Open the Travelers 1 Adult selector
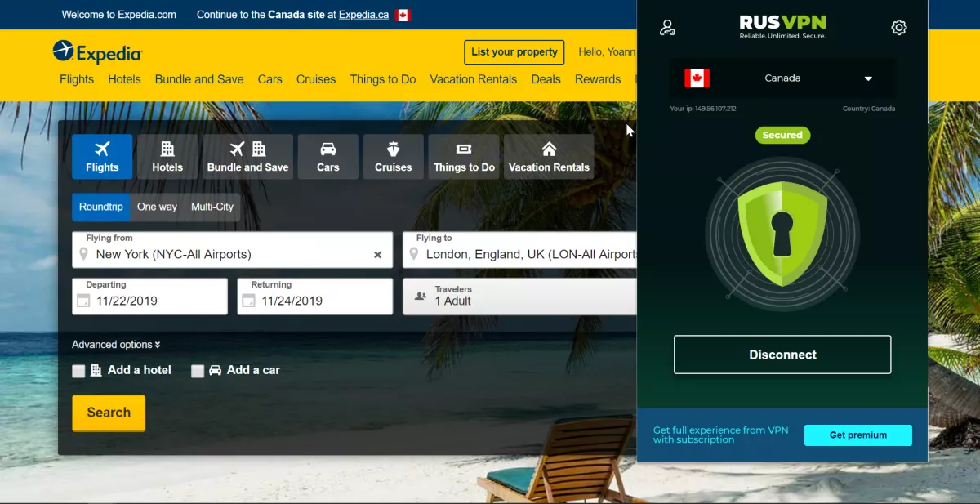Screen dimensions: 980x504 point(520,297)
